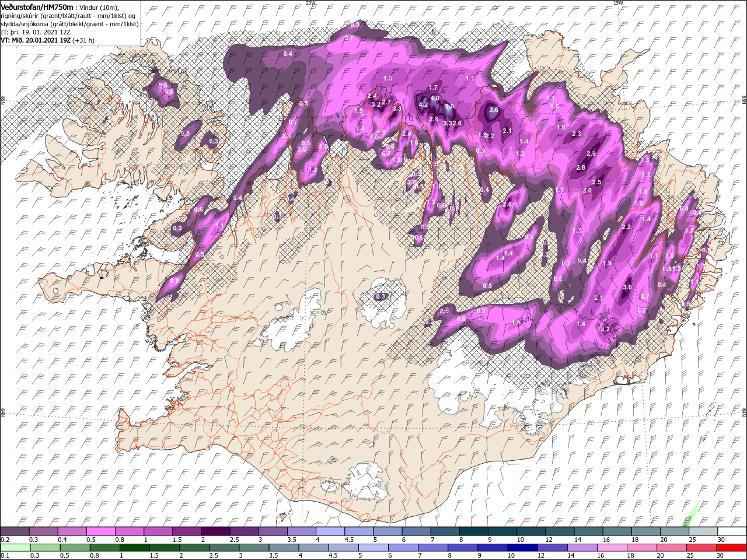Click the 'VT: Mið. 20.01.2021 19Z' valid time
Screen dimensions: 747x560
coord(36,40)
